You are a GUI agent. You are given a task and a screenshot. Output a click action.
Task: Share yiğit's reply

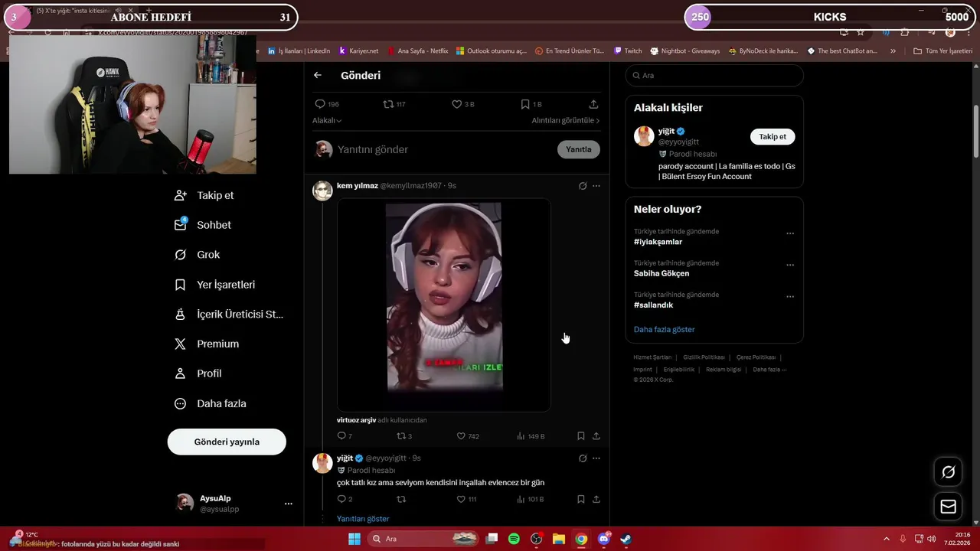coord(596,499)
